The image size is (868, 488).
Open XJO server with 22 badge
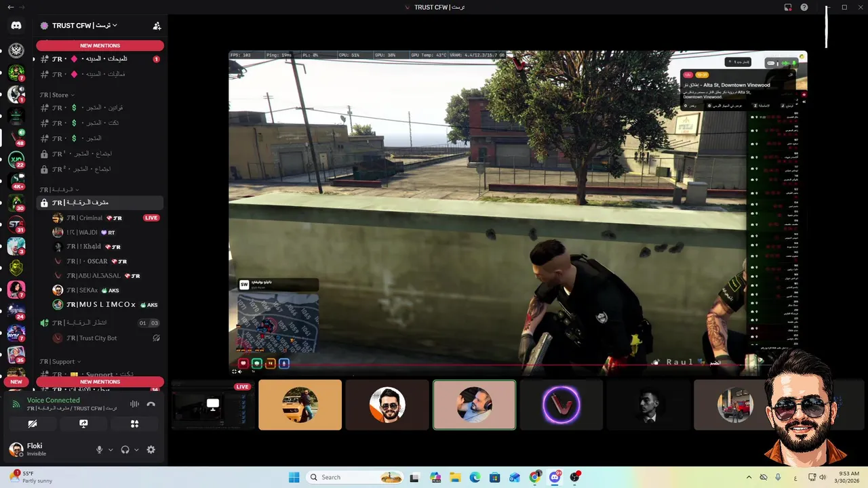16,160
